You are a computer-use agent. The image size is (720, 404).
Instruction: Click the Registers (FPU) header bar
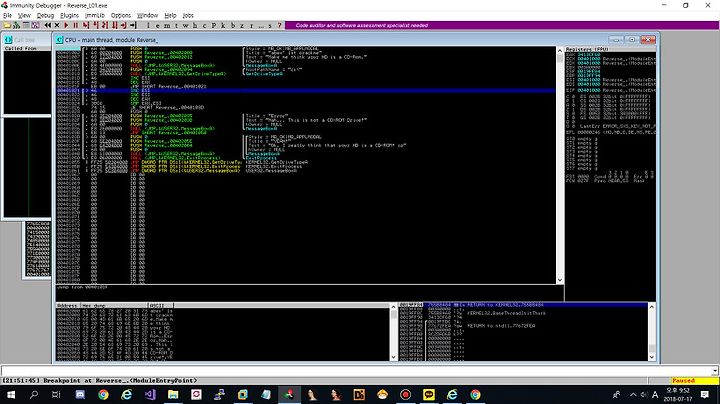[610, 49]
